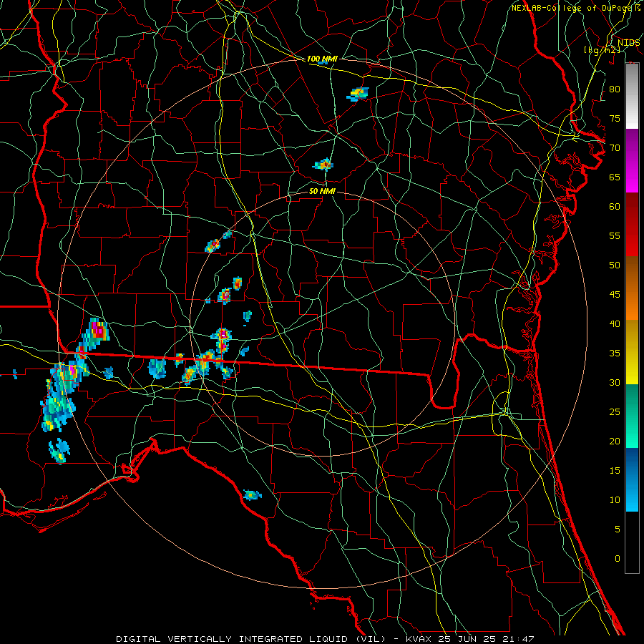Click the 70 value on the scale

(x=615, y=148)
